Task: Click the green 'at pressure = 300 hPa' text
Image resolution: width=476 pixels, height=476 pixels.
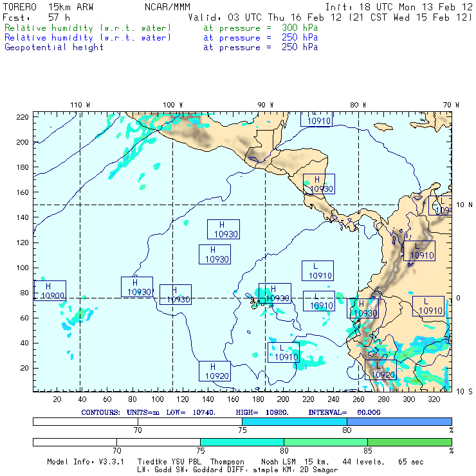Action: point(261,28)
